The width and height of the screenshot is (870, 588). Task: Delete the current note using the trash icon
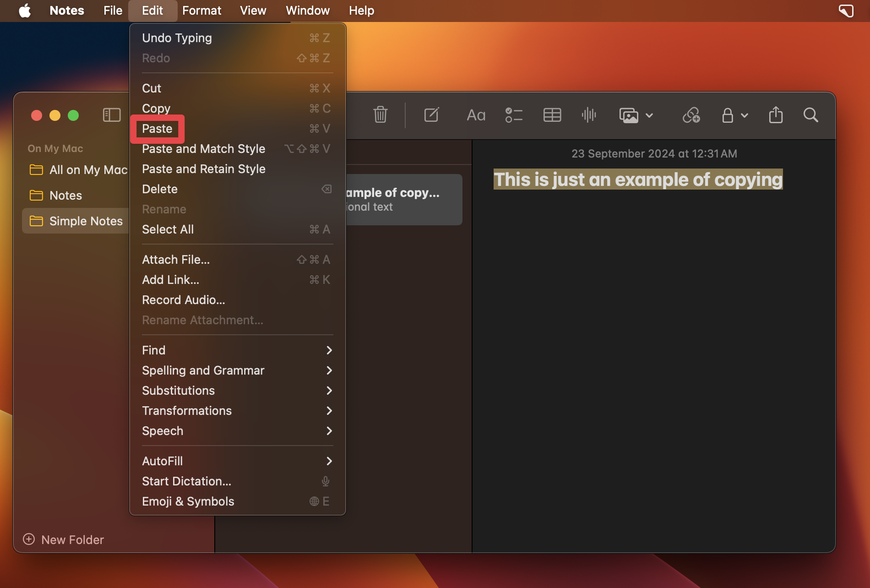[381, 115]
